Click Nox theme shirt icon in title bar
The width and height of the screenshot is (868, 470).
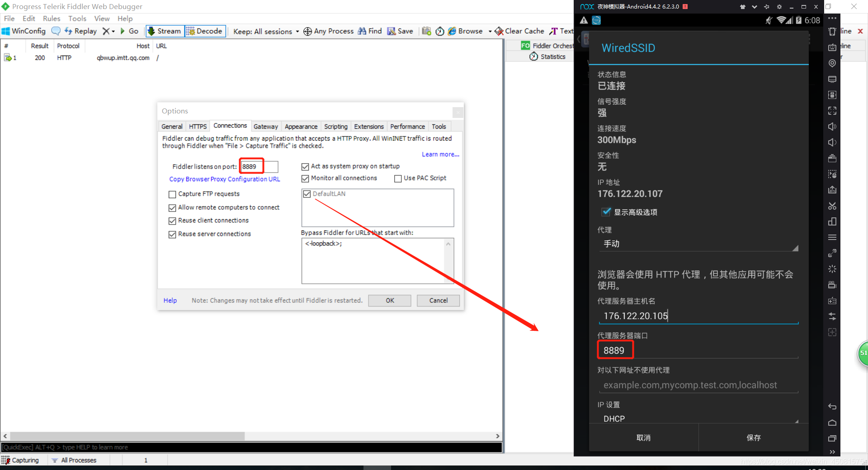click(x=742, y=7)
